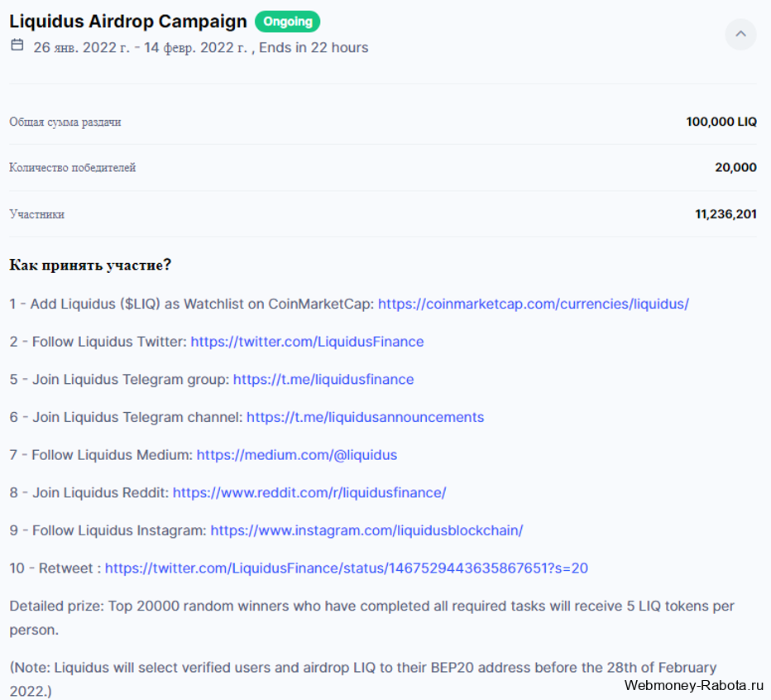
Task: Open the medium.com/@liquidus link
Action: click(x=296, y=455)
